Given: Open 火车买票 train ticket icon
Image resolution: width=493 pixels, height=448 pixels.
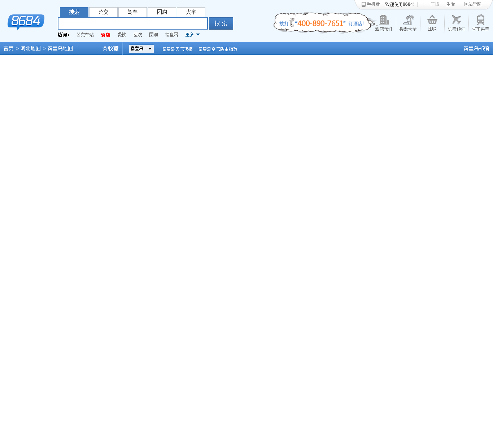Looking at the screenshot, I should click(x=480, y=23).
